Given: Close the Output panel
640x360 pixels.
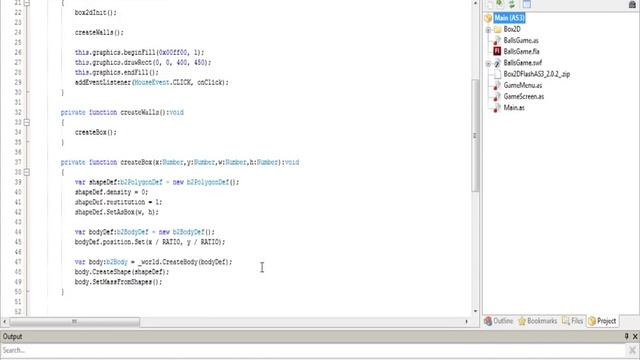Looking at the screenshot, I should [635, 336].
